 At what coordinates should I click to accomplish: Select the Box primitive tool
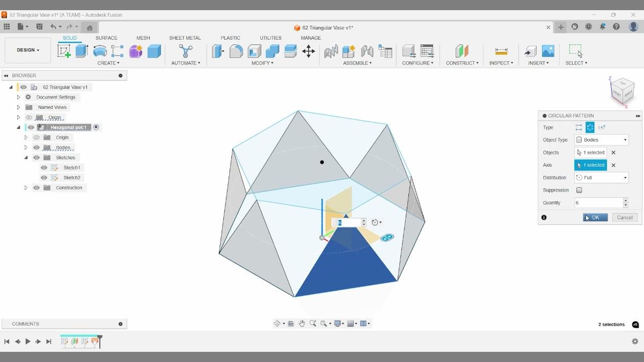coord(154,51)
